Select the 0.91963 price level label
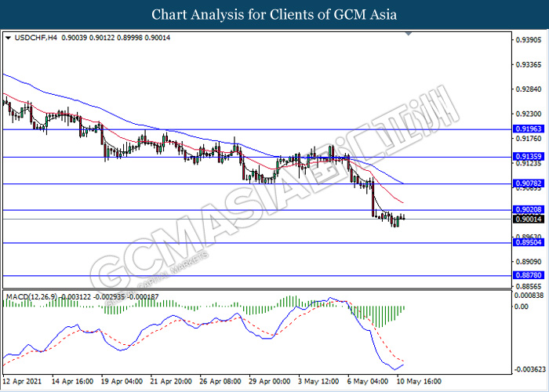The image size is (549, 392). [x=529, y=129]
